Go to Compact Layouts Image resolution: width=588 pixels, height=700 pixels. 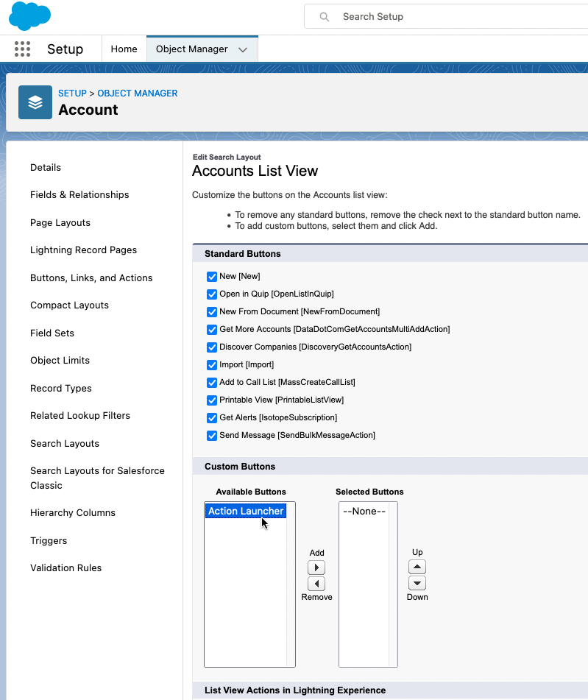pyautogui.click(x=70, y=305)
